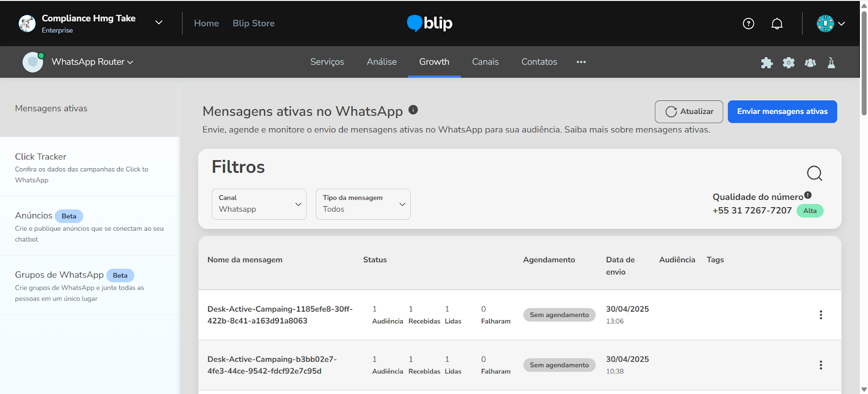Click the blip logo

(430, 23)
